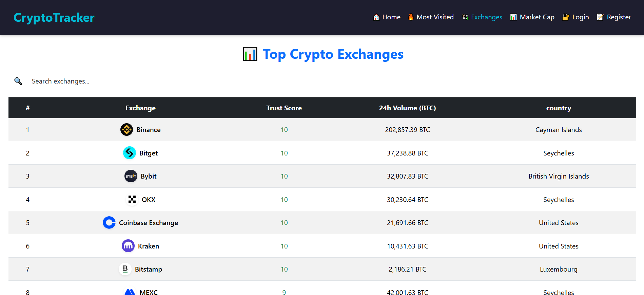The height and width of the screenshot is (295, 644).
Task: Click the chart icon beside Market Cap
Action: [x=513, y=17]
